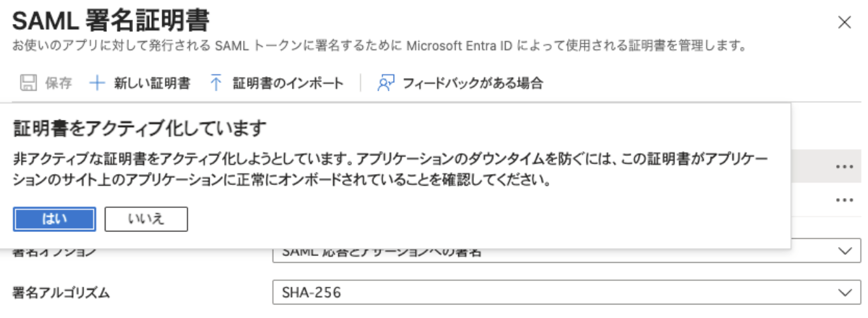Expand the 署名オプション dropdown chevron
Image resolution: width=868 pixels, height=318 pixels.
(845, 252)
